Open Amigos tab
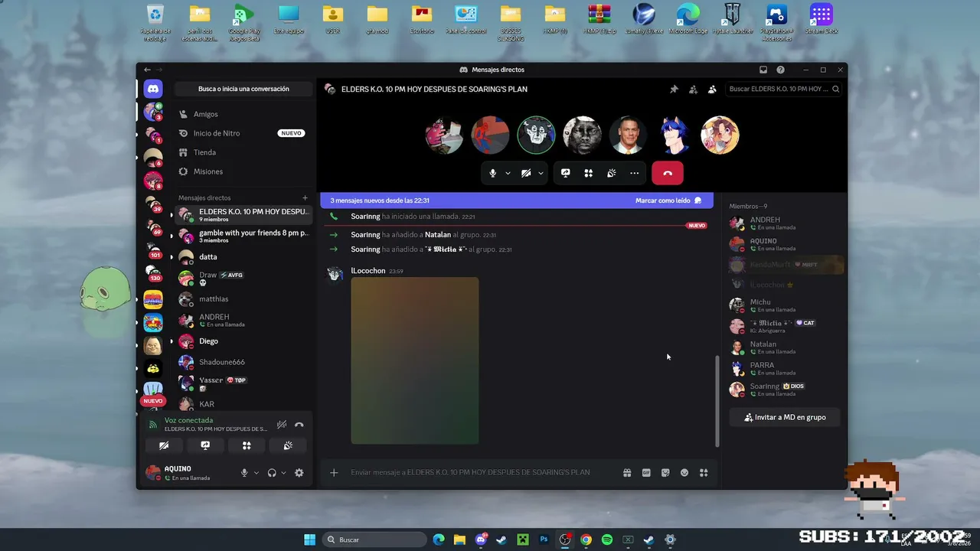 tap(243, 114)
